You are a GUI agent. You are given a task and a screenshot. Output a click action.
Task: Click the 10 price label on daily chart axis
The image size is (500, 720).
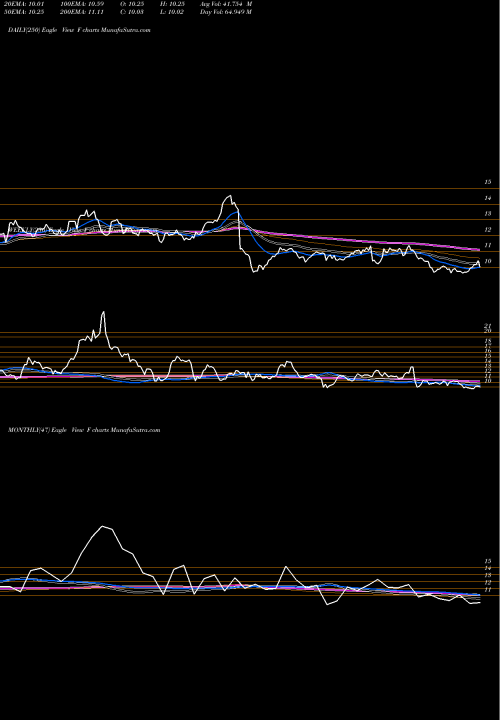pyautogui.click(x=488, y=261)
